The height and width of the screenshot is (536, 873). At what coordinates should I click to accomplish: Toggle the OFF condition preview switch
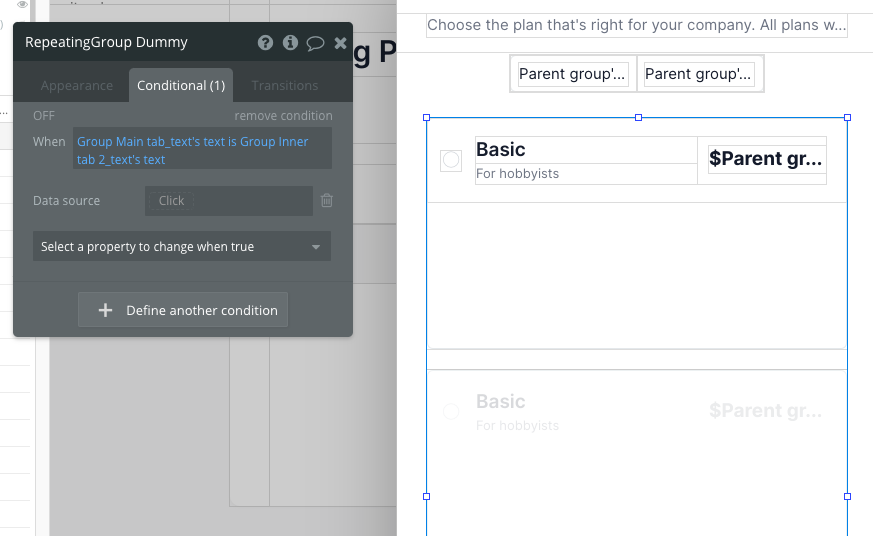pyautogui.click(x=44, y=116)
